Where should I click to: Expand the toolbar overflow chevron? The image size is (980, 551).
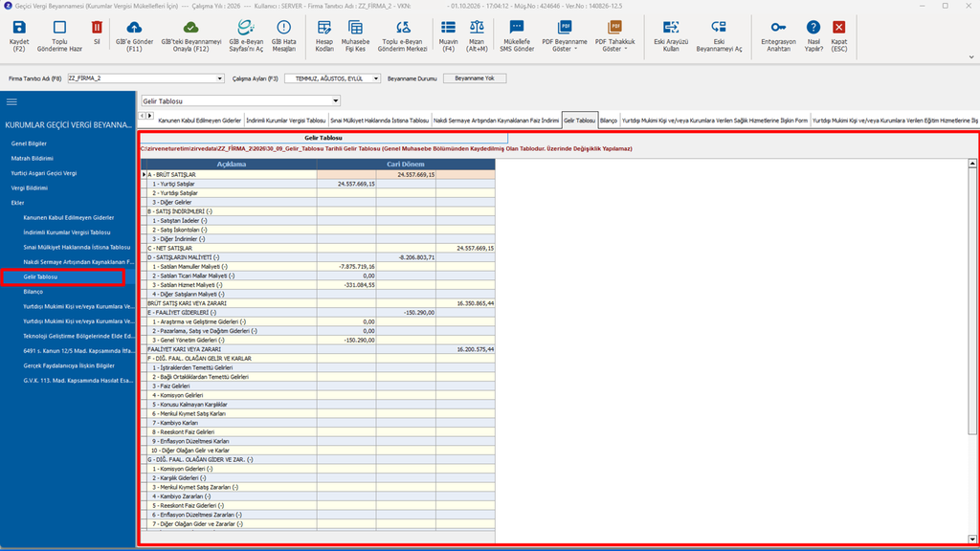[x=971, y=56]
